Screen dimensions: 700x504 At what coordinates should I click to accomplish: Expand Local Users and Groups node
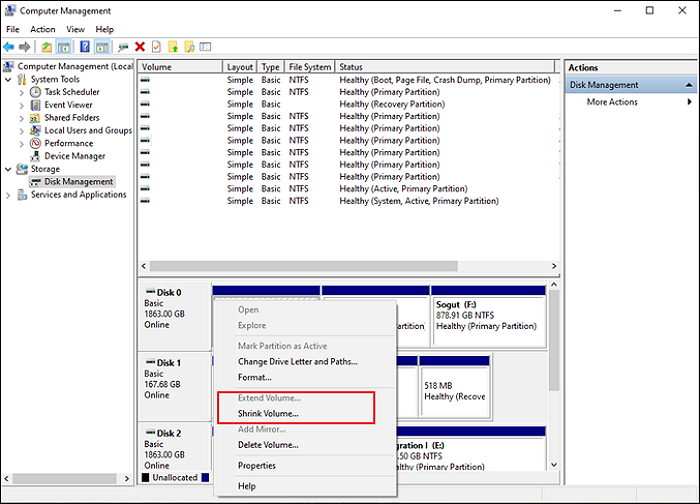tap(23, 131)
